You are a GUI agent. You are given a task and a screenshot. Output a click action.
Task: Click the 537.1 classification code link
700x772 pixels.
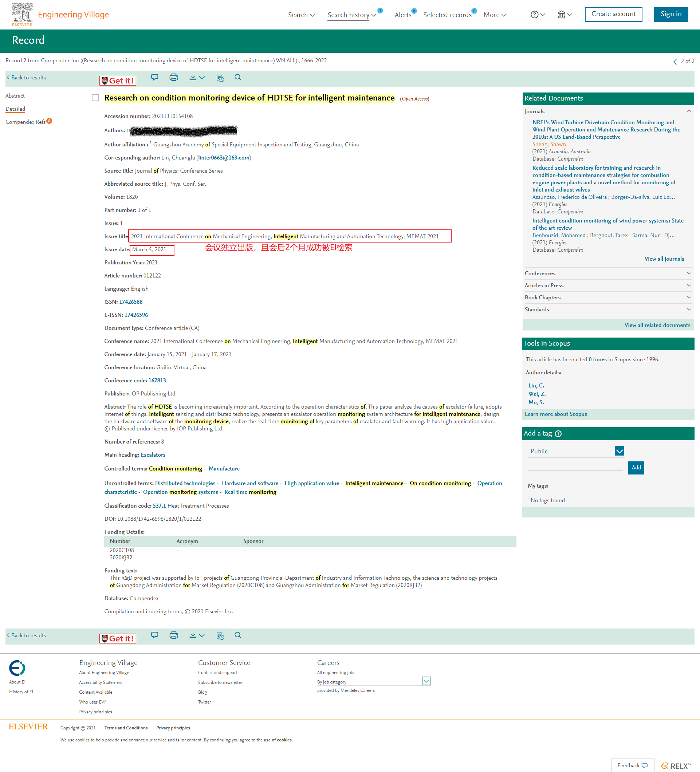click(159, 505)
